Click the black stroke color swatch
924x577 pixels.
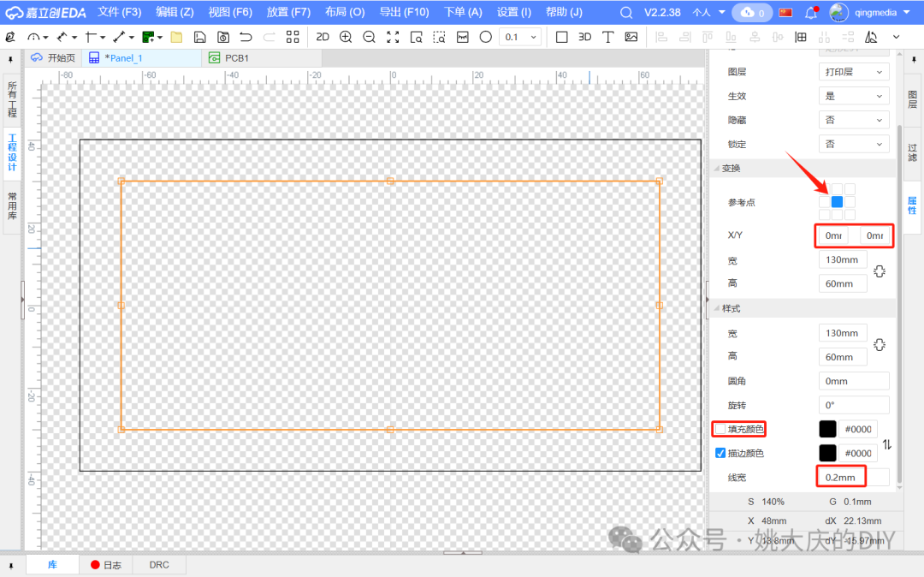(x=827, y=453)
